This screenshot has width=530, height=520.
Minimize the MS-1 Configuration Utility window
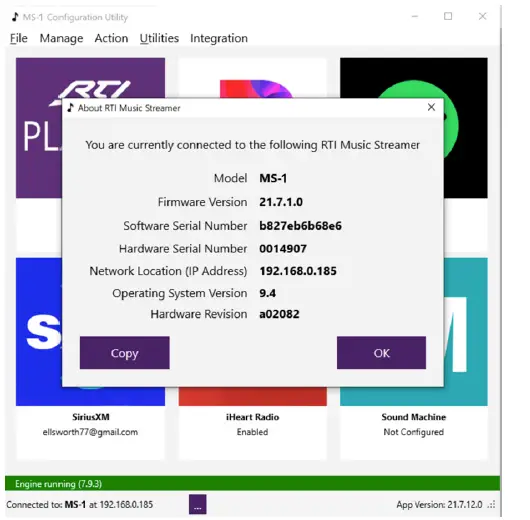(415, 16)
